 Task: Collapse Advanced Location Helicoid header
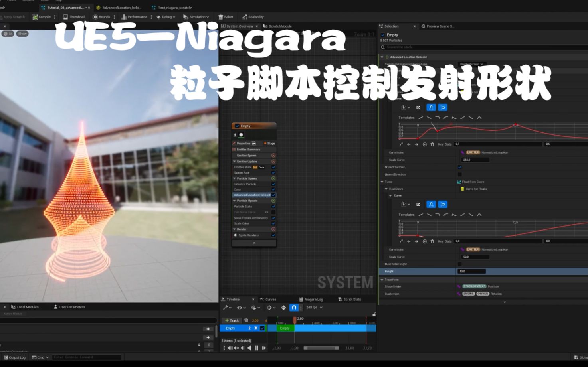click(382, 57)
